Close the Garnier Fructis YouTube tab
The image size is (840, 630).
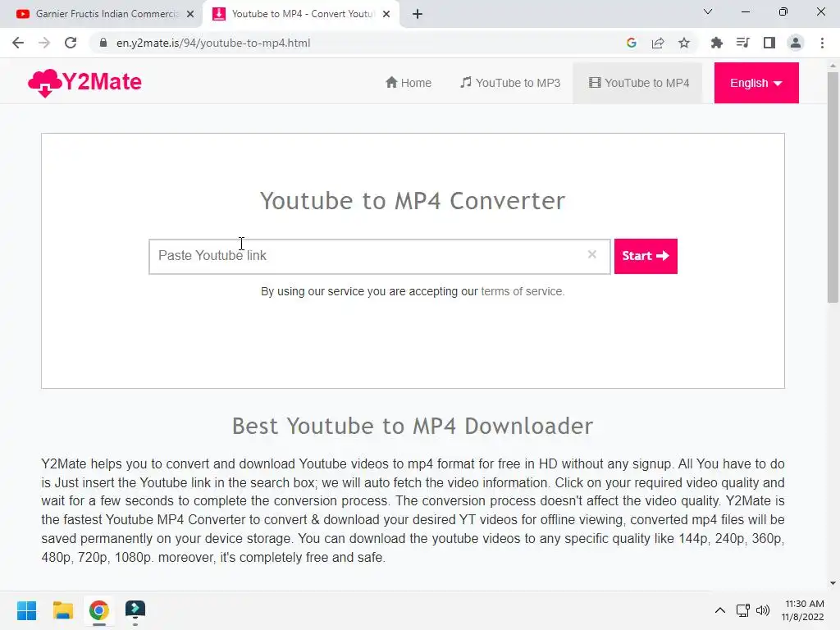click(190, 14)
